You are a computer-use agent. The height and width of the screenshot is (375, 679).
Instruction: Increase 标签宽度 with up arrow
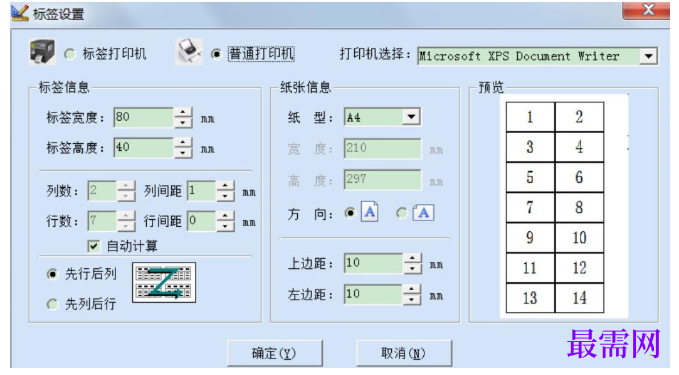pos(183,112)
